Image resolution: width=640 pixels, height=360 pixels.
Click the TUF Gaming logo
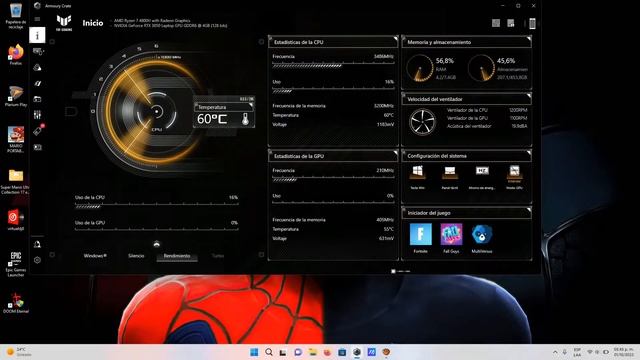pos(64,22)
